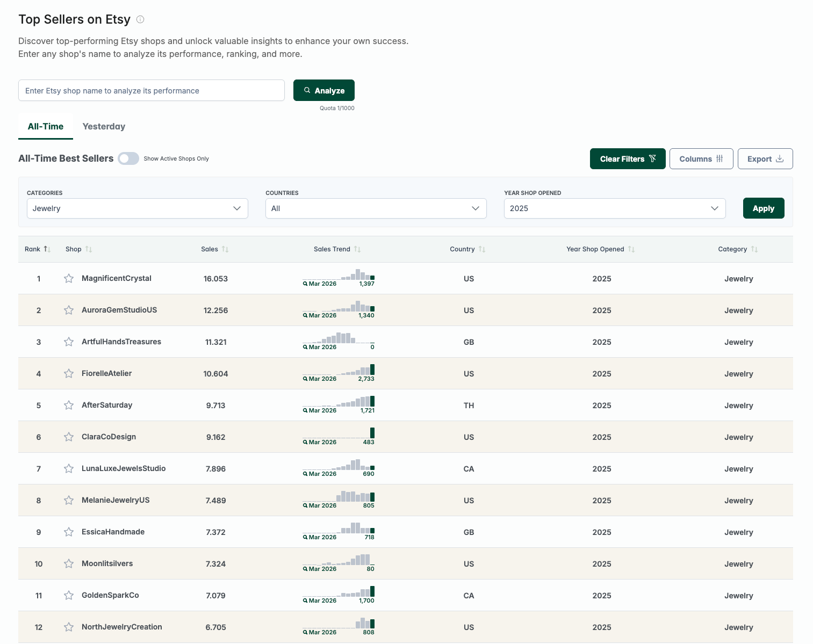Screen dimensions: 813x644
Task: Sort by Category column arrows
Action: coord(754,249)
